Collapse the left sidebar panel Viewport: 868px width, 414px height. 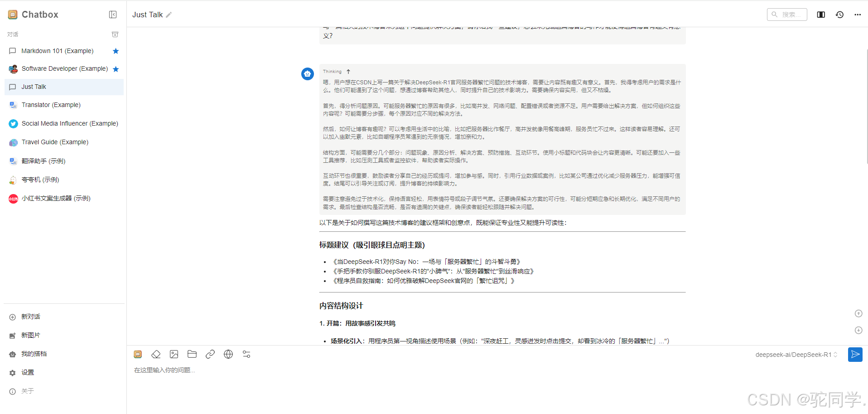click(113, 15)
